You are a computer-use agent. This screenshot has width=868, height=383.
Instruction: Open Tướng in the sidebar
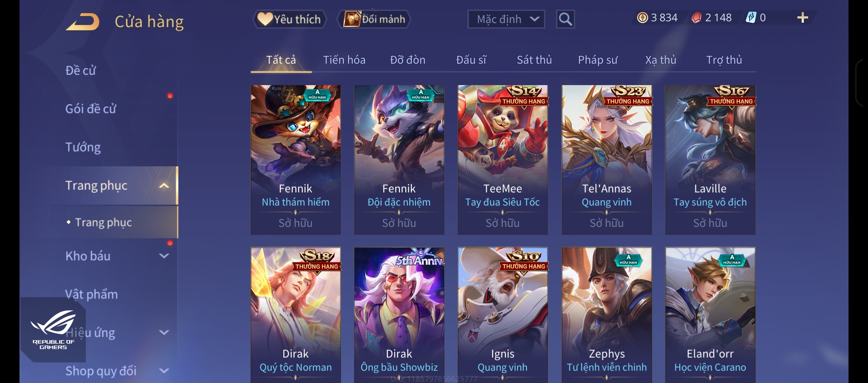click(x=83, y=147)
